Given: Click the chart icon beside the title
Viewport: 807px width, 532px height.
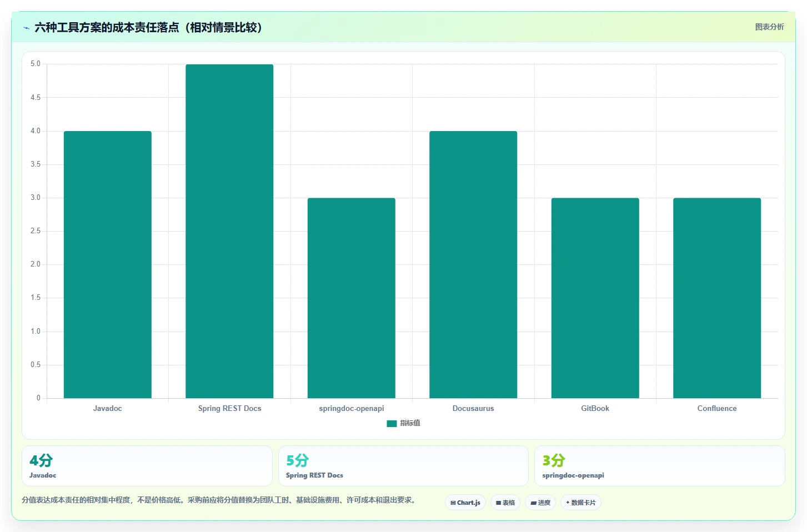Looking at the screenshot, I should [x=26, y=28].
